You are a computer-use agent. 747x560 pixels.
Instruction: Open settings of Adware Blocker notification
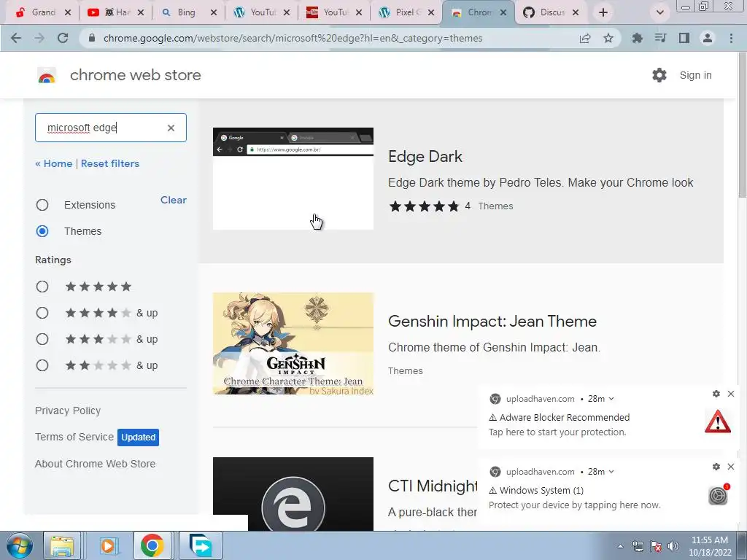pos(716,394)
